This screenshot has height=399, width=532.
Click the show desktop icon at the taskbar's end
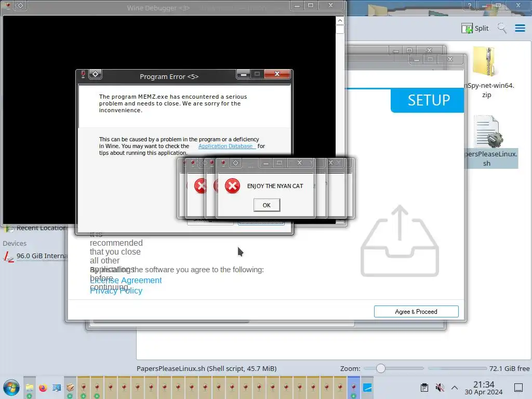point(518,388)
